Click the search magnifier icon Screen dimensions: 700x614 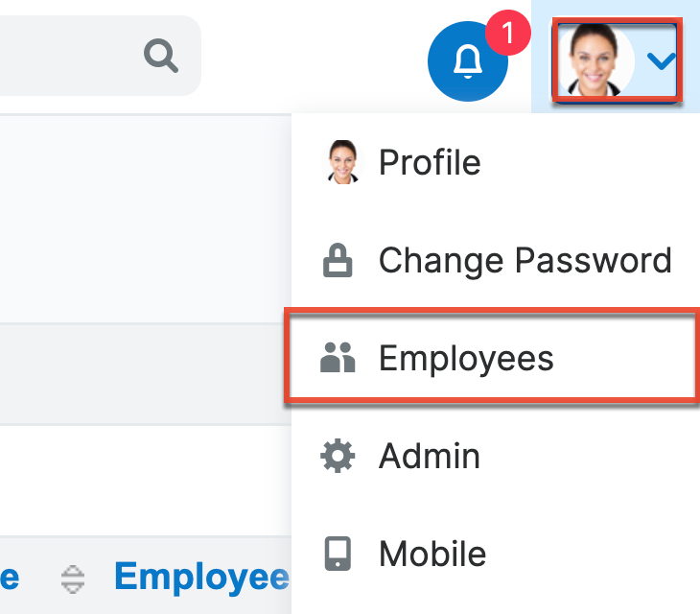click(161, 57)
